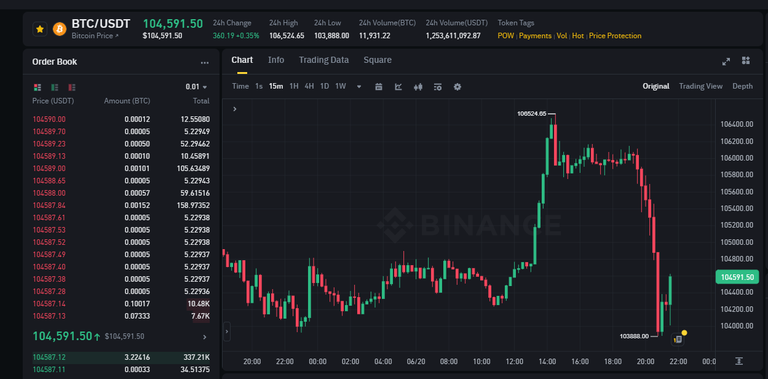Click the Payments token tag
The image size is (768, 379).
tap(535, 36)
